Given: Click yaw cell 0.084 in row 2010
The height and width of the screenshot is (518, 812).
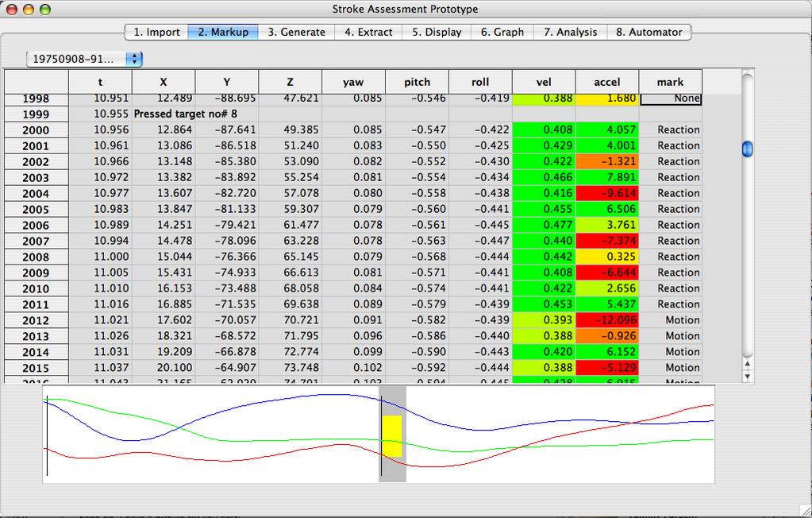Looking at the screenshot, I should pyautogui.click(x=354, y=288).
